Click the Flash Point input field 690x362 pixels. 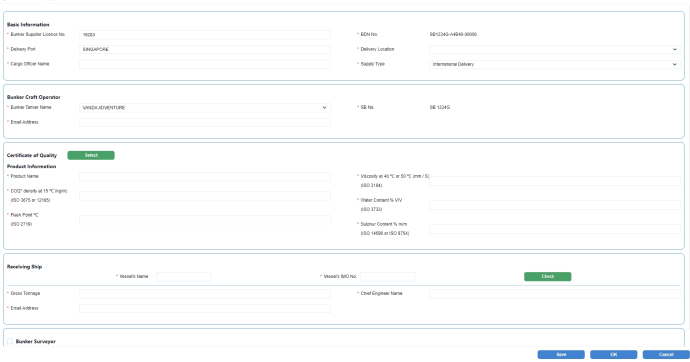(205, 219)
